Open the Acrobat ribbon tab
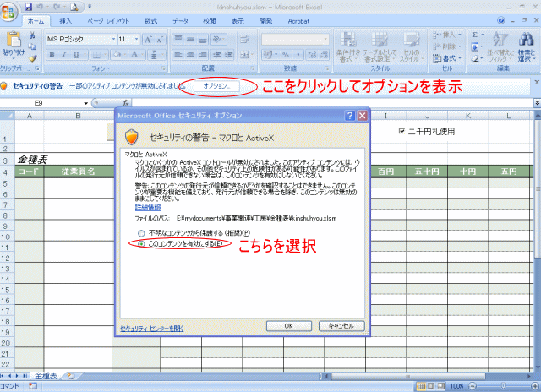 pos(298,21)
